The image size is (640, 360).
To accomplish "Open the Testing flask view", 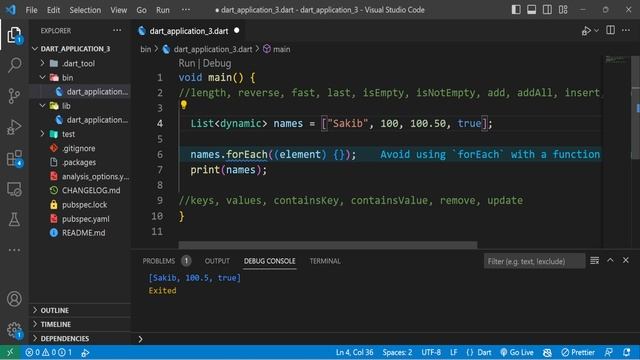I will [14, 220].
